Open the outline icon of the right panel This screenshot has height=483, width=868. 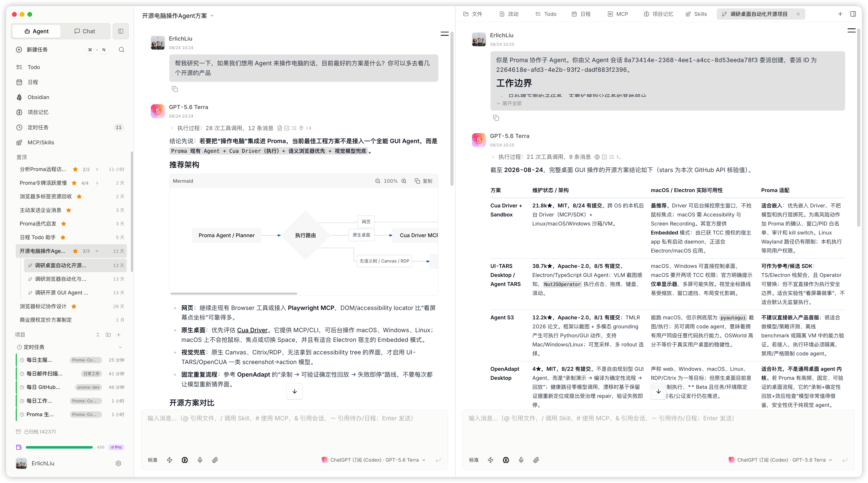click(851, 30)
